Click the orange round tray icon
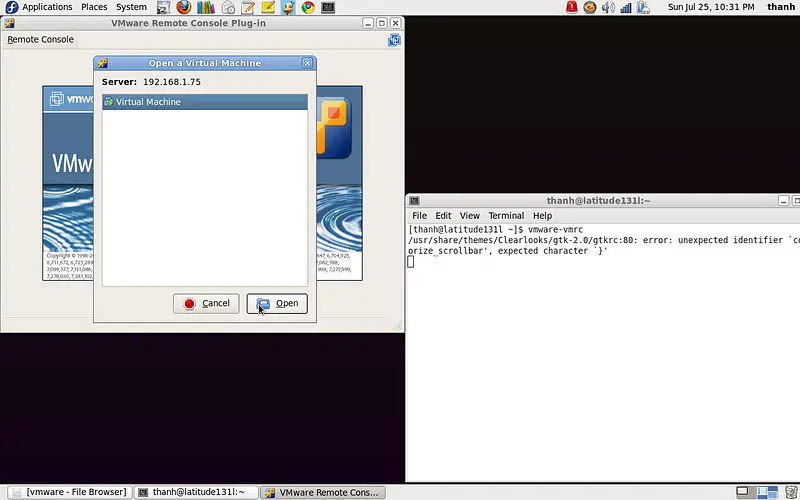Viewport: 800px width, 500px height. pyautogui.click(x=590, y=7)
